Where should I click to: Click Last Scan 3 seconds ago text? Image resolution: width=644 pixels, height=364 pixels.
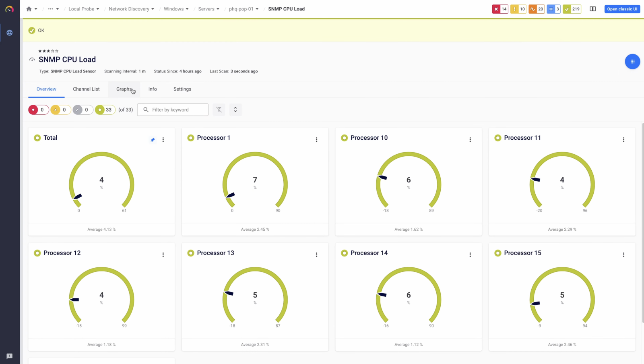click(x=233, y=71)
